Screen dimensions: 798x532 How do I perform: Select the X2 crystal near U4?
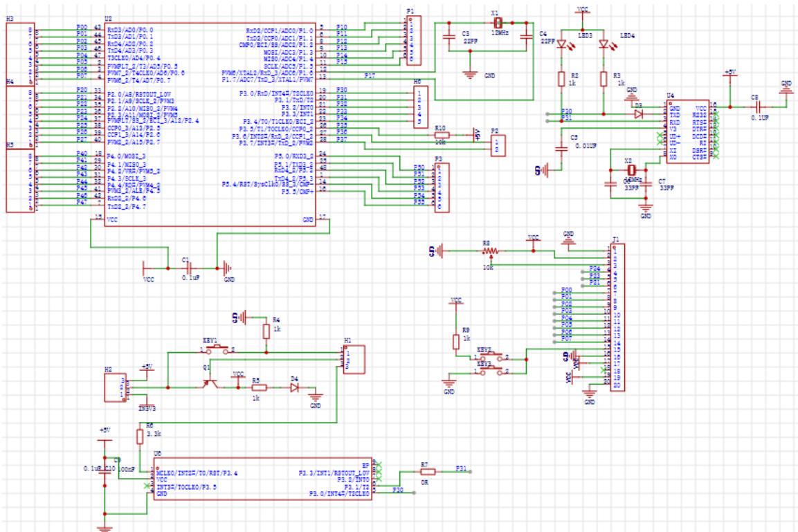coord(631,170)
